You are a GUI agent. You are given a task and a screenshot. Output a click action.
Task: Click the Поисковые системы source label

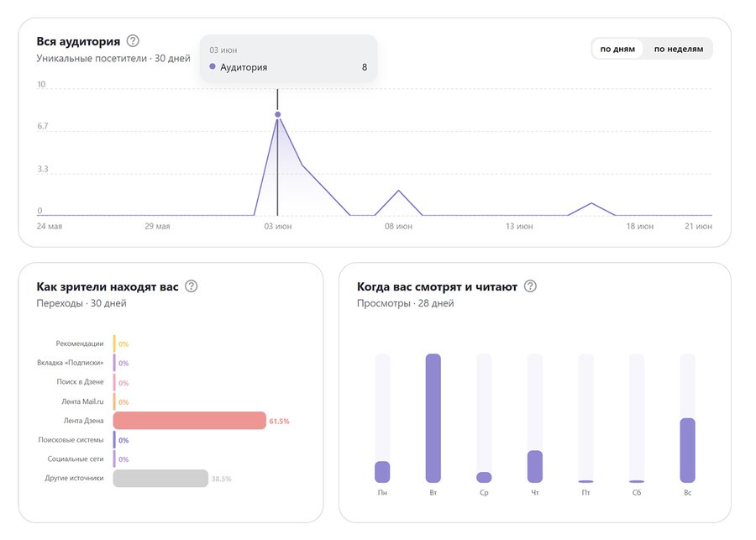coord(71,440)
